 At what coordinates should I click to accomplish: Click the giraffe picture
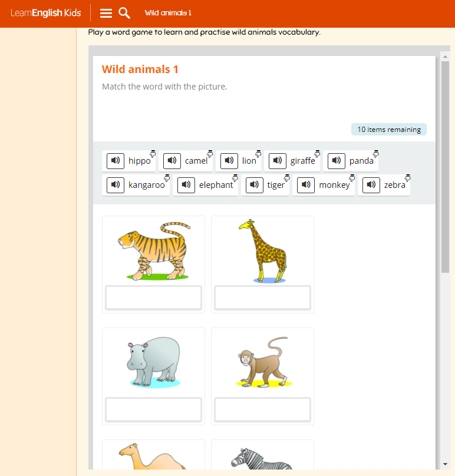point(263,251)
